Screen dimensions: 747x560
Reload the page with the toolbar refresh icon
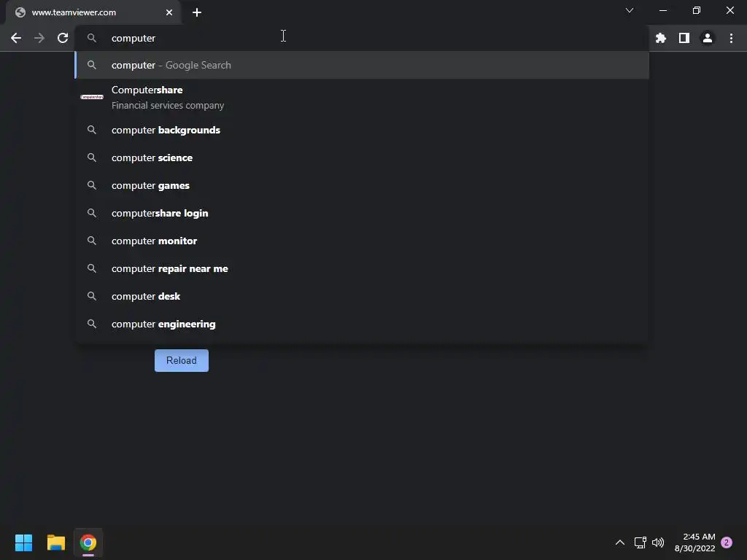pos(63,38)
